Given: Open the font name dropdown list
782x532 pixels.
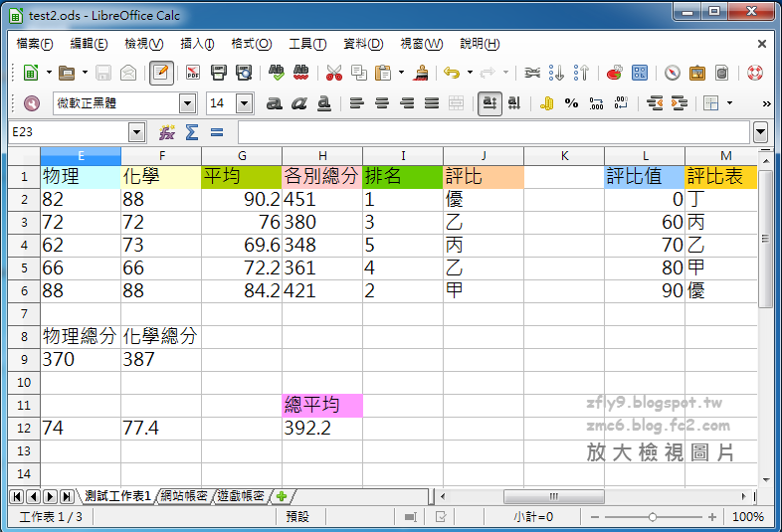Looking at the screenshot, I should point(187,103).
